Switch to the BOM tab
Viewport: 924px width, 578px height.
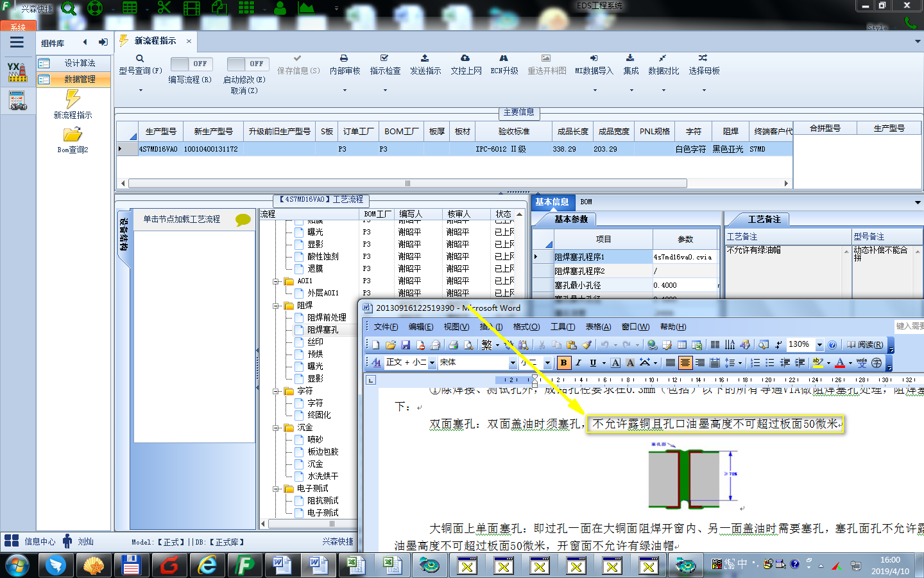(586, 202)
